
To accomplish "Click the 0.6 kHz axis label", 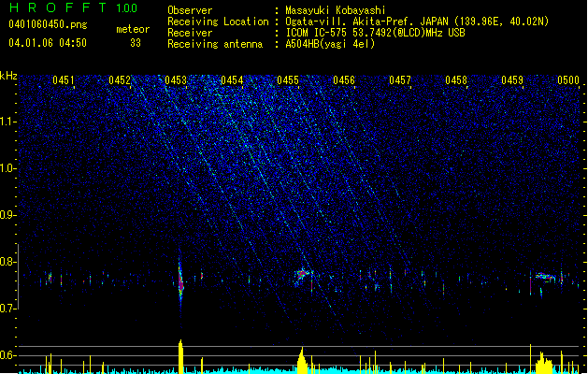I will (x=7, y=355).
